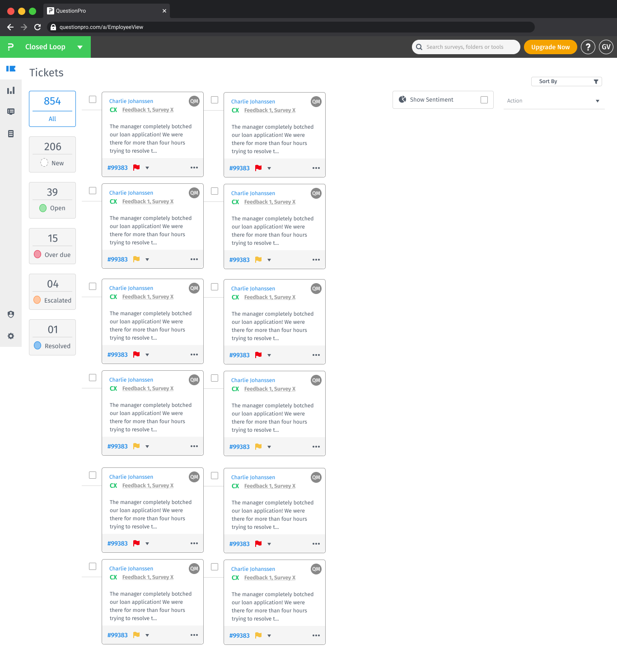Filter by the 39 Open tickets
Image resolution: width=617 pixels, height=672 pixels.
[x=52, y=200]
